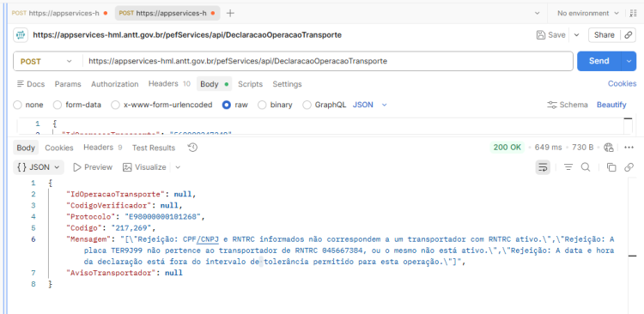Open the response Test Results tab
The image size is (644, 314).
click(x=154, y=148)
